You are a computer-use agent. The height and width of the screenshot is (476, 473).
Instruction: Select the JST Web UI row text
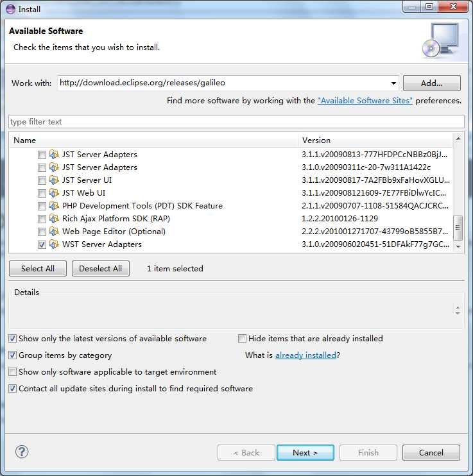(x=84, y=193)
